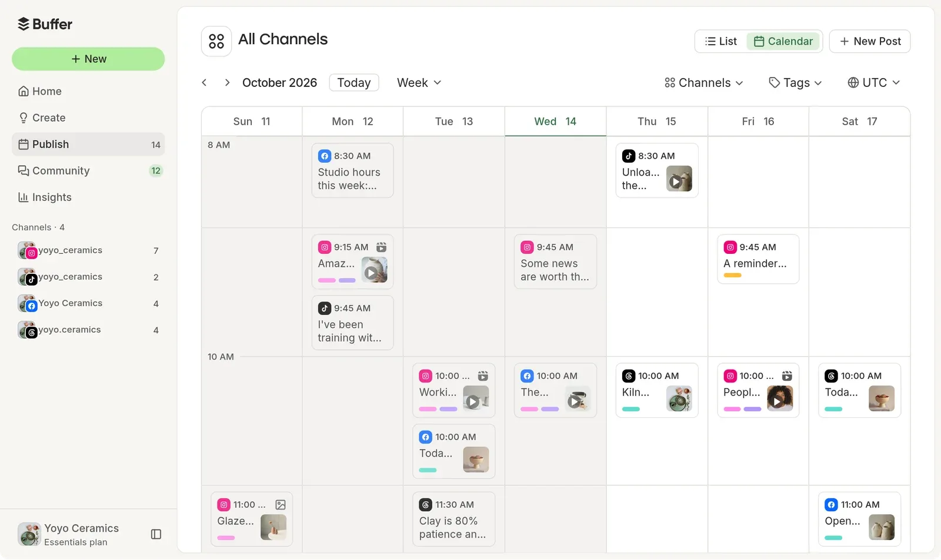Expand the Tags filter dropdown
Viewport: 941px width, 560px height.
(x=795, y=83)
